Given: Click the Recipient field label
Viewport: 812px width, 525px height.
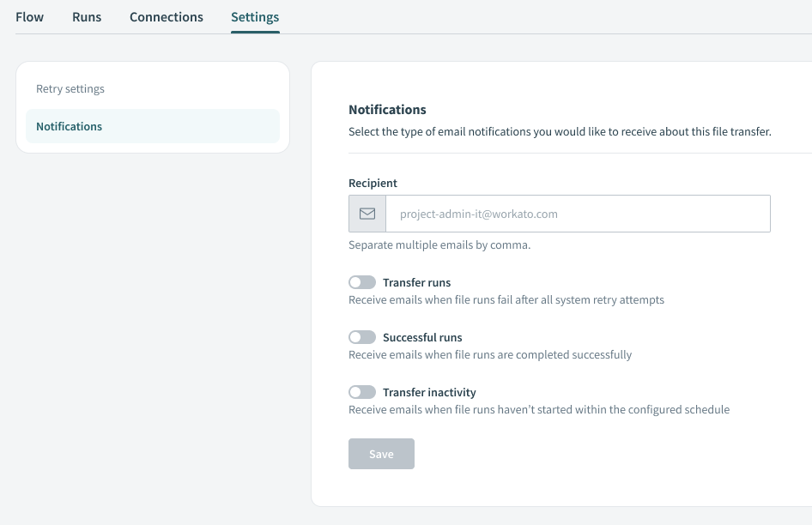Looking at the screenshot, I should coord(373,183).
